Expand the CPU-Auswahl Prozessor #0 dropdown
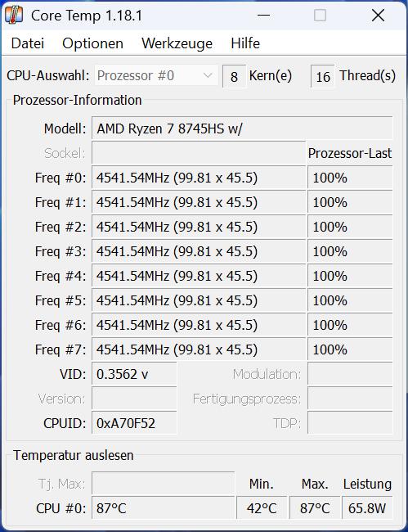The image size is (408, 532). (156, 75)
